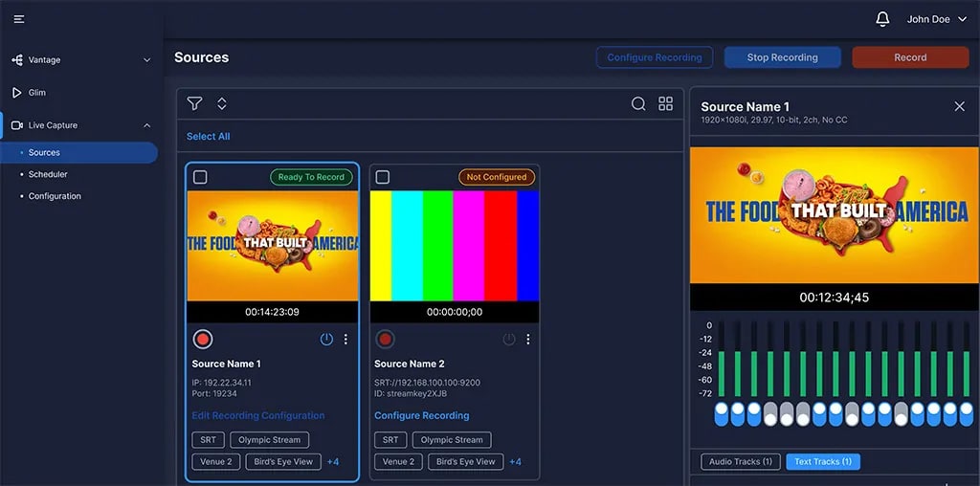Image resolution: width=980 pixels, height=486 pixels.
Task: Switch to the Text Tracks (1) tab
Action: point(823,462)
